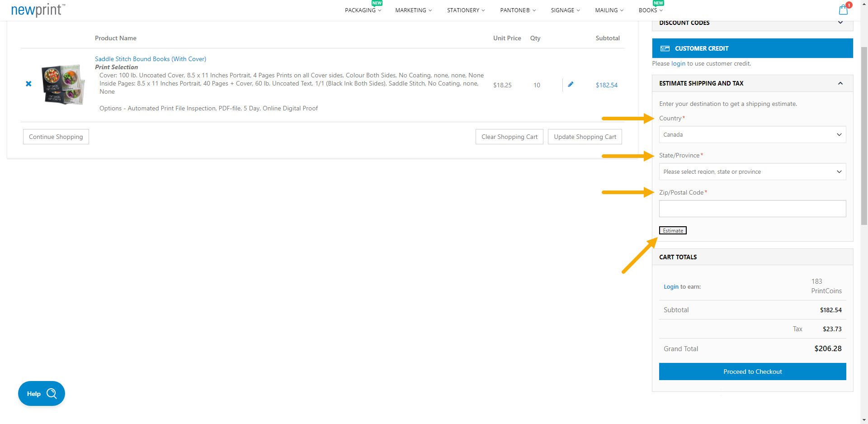Image resolution: width=868 pixels, height=424 pixels.
Task: Click the newprint logo
Action: (x=36, y=10)
